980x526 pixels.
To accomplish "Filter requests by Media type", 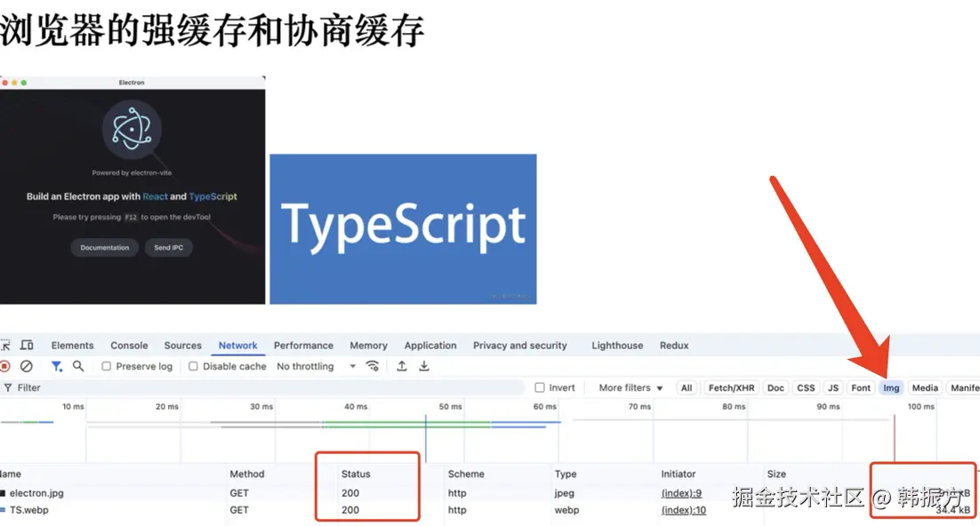I will point(925,387).
